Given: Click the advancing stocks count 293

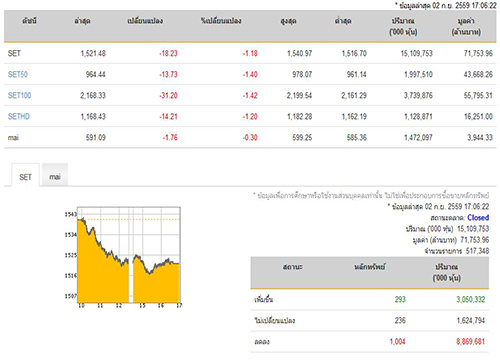Looking at the screenshot, I should pos(400,299).
